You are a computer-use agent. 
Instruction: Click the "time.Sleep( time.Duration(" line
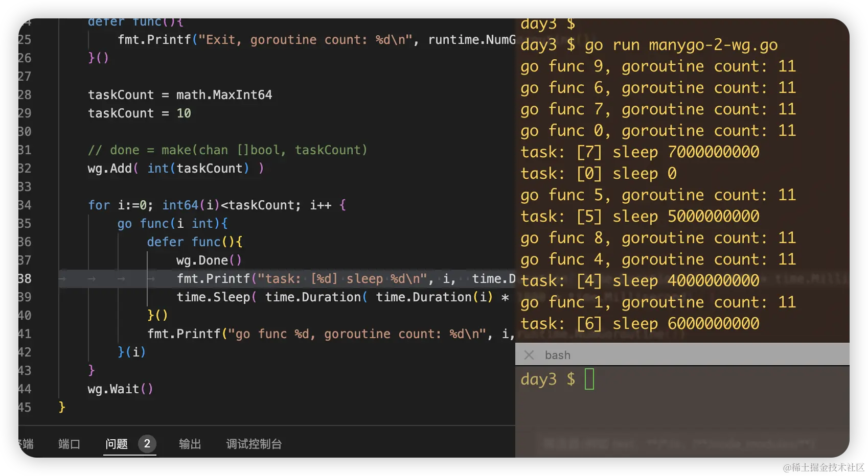[x=342, y=297]
